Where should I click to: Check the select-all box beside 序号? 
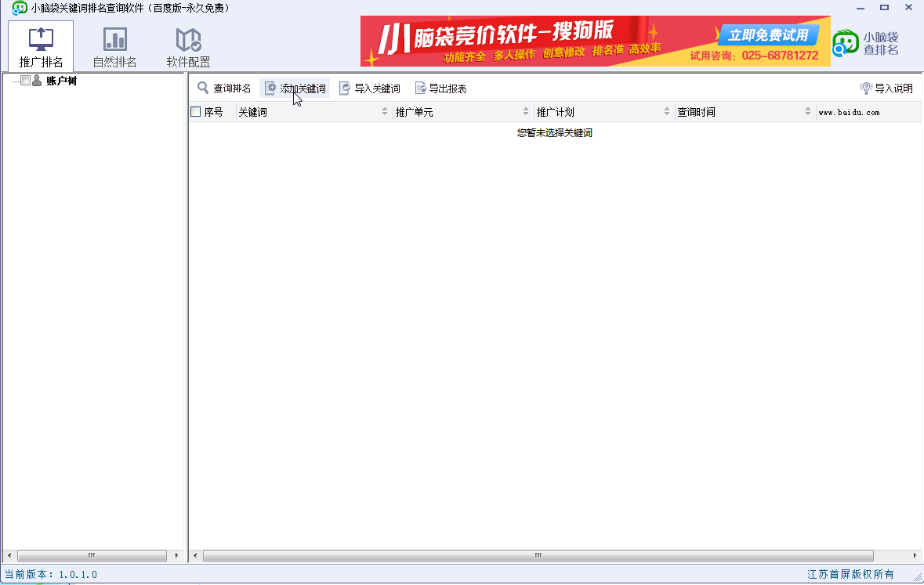(196, 111)
